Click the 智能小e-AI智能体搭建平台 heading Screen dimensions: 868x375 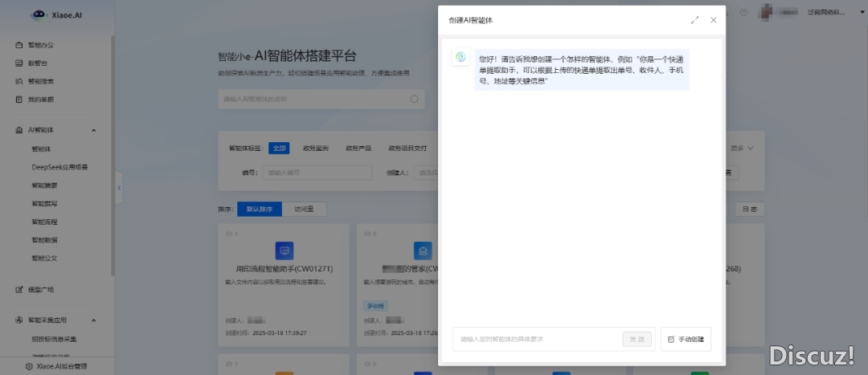tap(287, 56)
